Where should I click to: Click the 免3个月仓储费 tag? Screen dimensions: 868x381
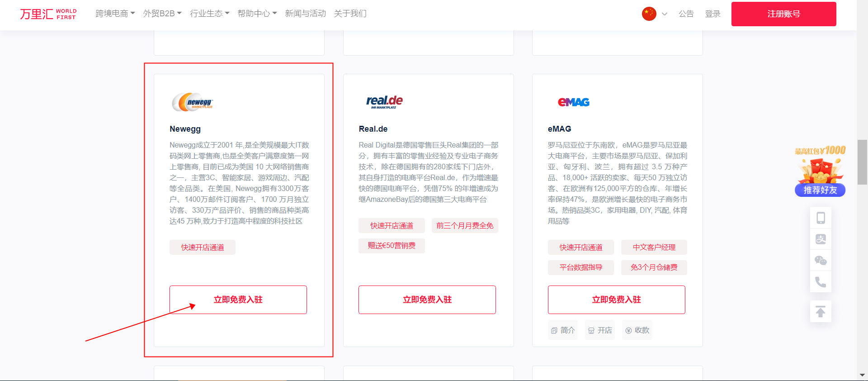(654, 267)
